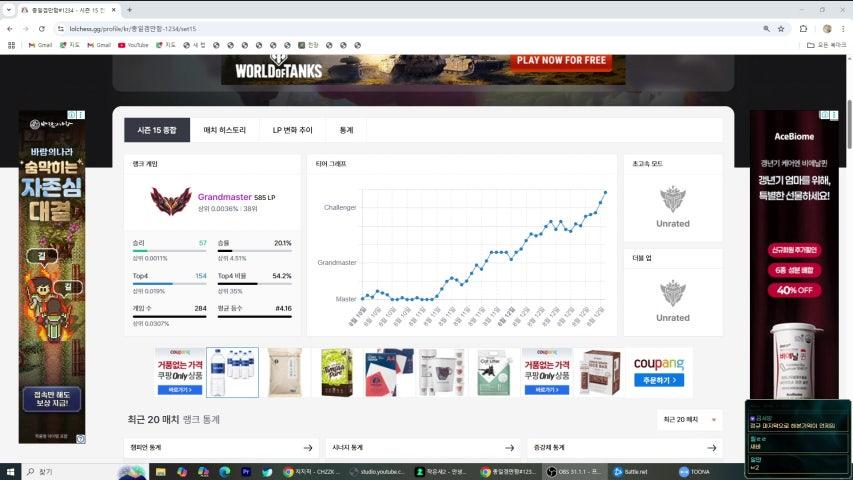853x480 pixels.
Task: Click the page vertical scrollbar thumb
Action: tap(849, 124)
